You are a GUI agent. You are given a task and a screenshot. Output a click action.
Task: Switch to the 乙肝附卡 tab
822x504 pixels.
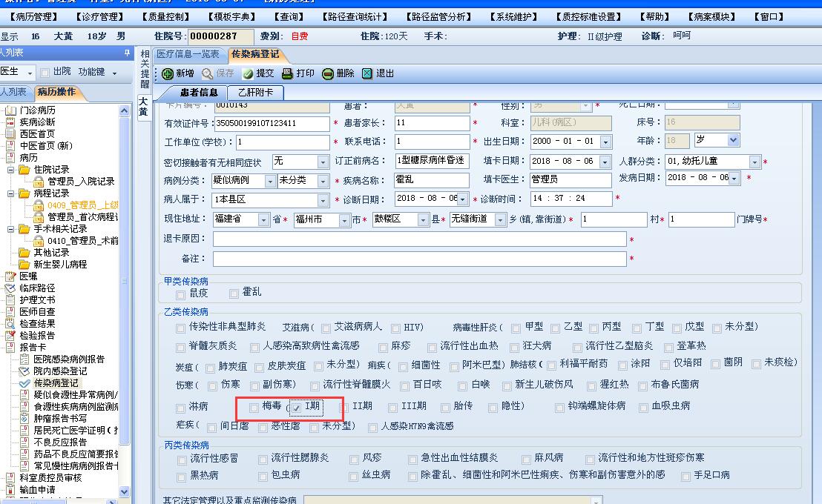(x=255, y=92)
